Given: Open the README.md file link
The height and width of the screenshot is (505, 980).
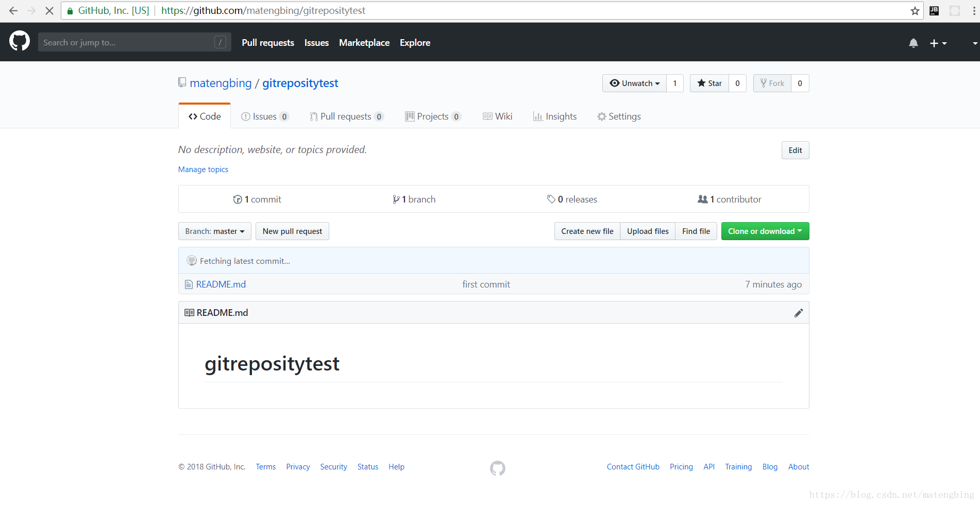Looking at the screenshot, I should click(x=221, y=284).
